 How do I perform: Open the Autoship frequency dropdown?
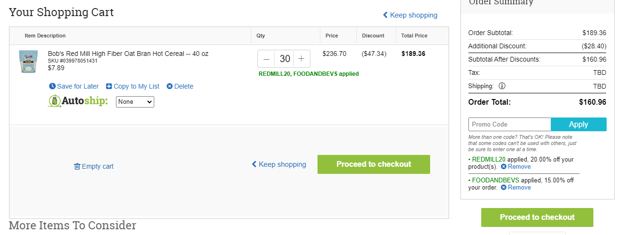click(x=135, y=101)
